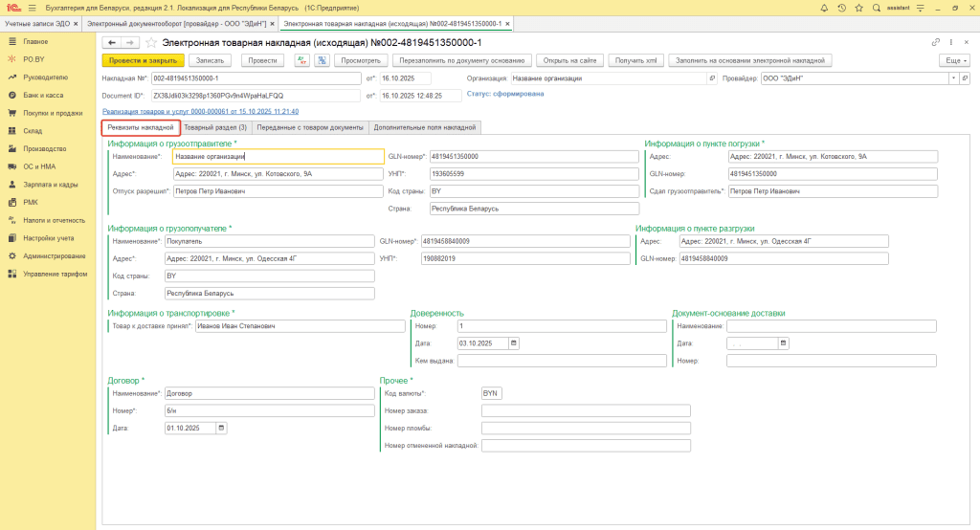Viewport: 980px width, 530px height.
Task: Select Банк и касса in sidebar
Action: pyautogui.click(x=43, y=96)
